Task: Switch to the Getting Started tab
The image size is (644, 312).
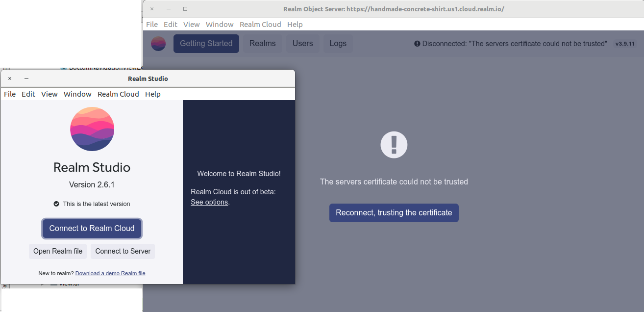Action: [206, 44]
